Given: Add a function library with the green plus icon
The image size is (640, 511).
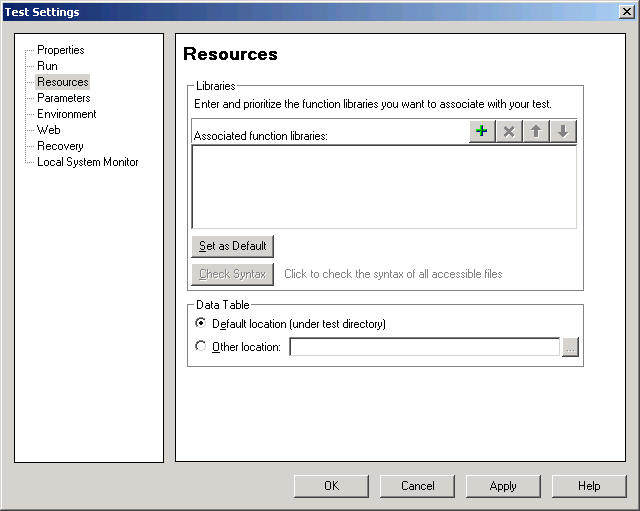Looking at the screenshot, I should click(x=482, y=131).
